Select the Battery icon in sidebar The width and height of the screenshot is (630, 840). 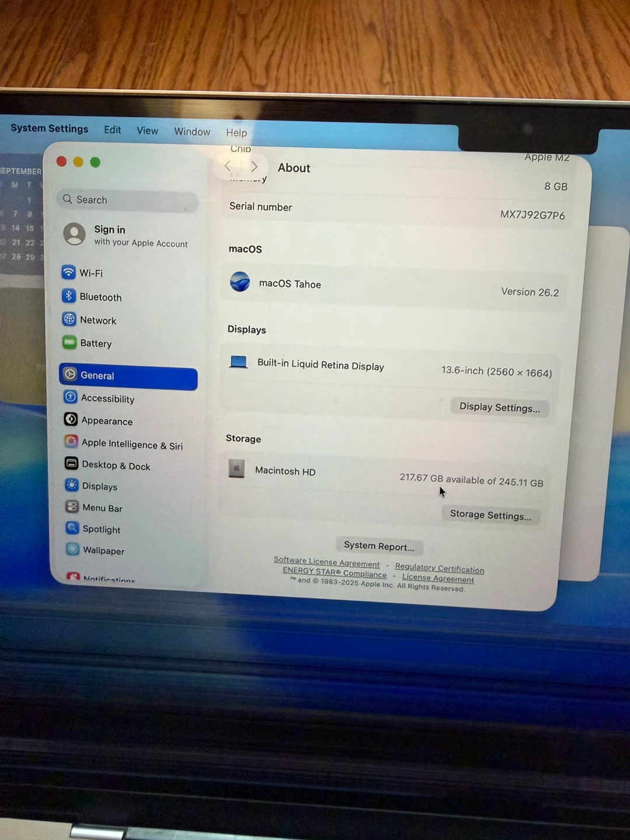[69, 342]
